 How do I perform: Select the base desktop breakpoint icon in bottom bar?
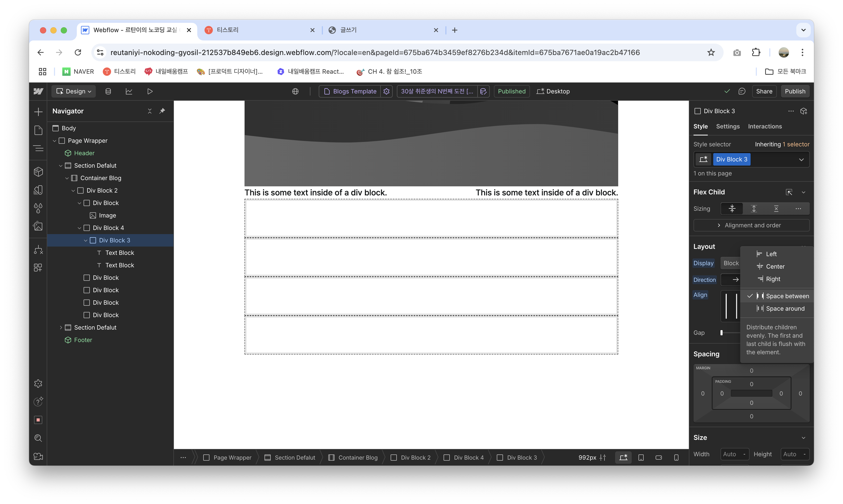coord(623,458)
